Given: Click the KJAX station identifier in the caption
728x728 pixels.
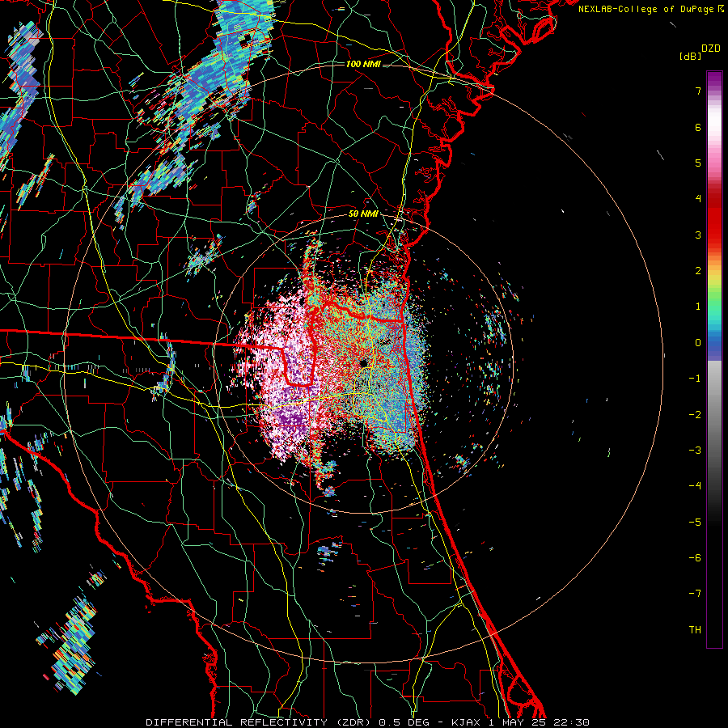Looking at the screenshot, I should [468, 722].
